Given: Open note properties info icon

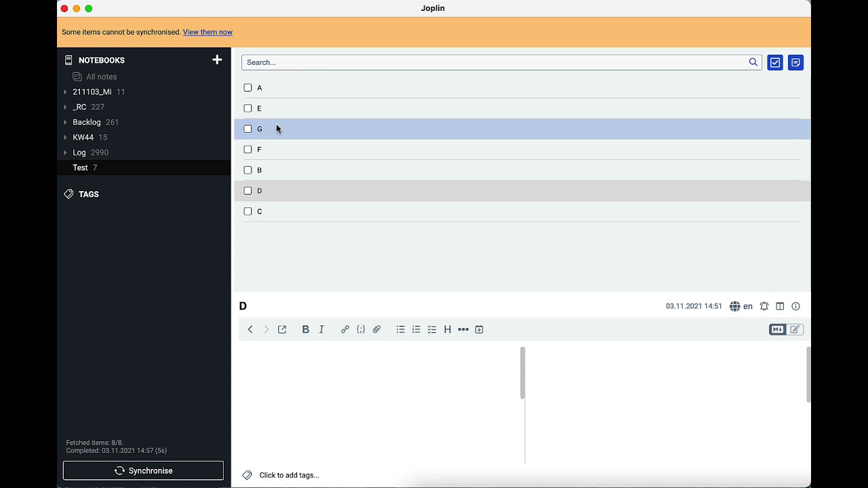Looking at the screenshot, I should pyautogui.click(x=796, y=306).
